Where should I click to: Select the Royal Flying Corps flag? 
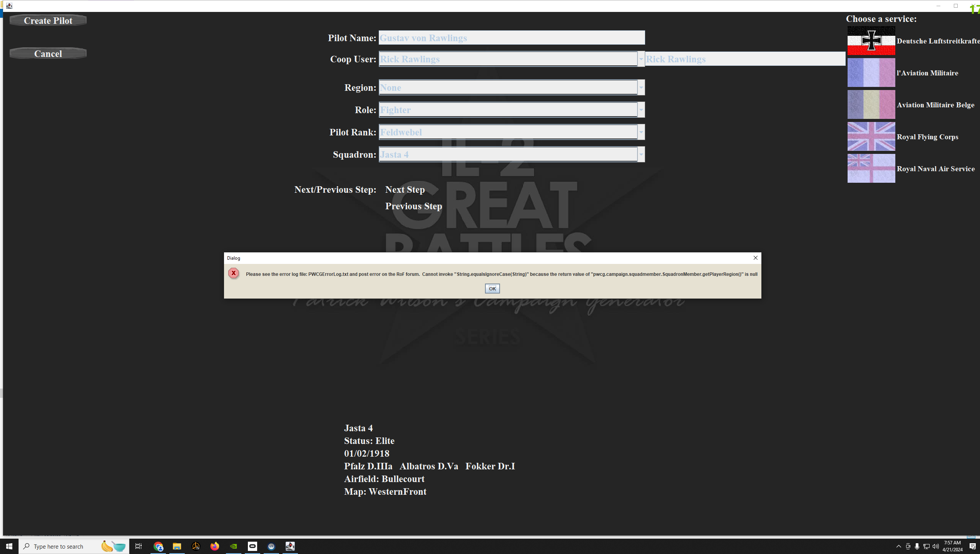coord(871,137)
